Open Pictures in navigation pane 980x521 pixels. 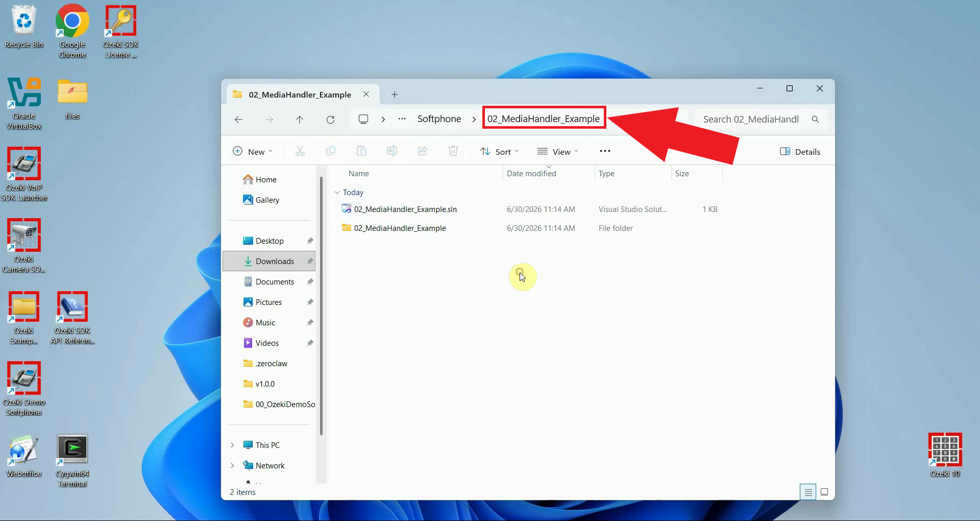click(269, 302)
